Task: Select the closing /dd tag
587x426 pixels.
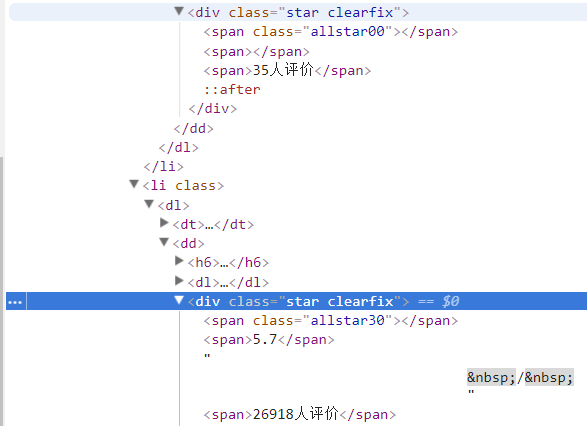Action: coord(194,129)
